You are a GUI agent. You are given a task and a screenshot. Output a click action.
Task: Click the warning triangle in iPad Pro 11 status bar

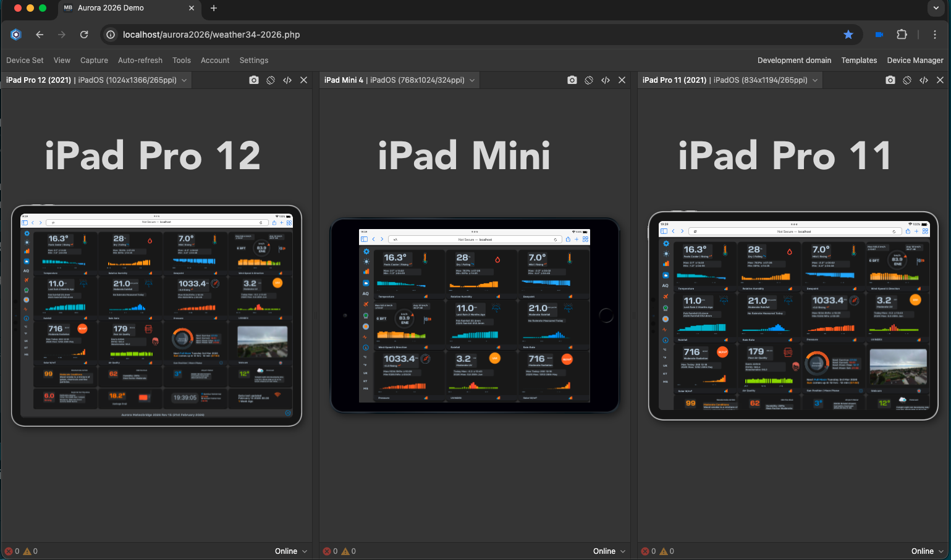click(662, 551)
